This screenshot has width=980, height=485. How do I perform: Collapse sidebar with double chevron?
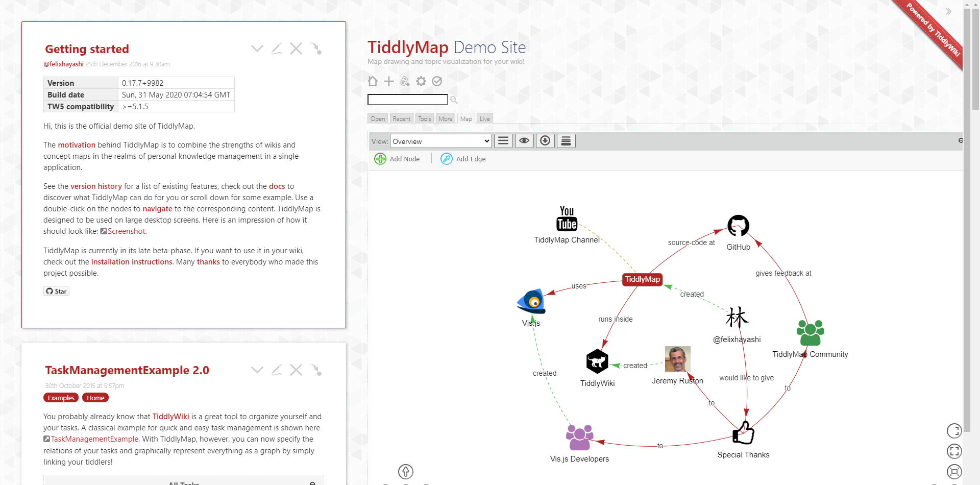pyautogui.click(x=948, y=11)
